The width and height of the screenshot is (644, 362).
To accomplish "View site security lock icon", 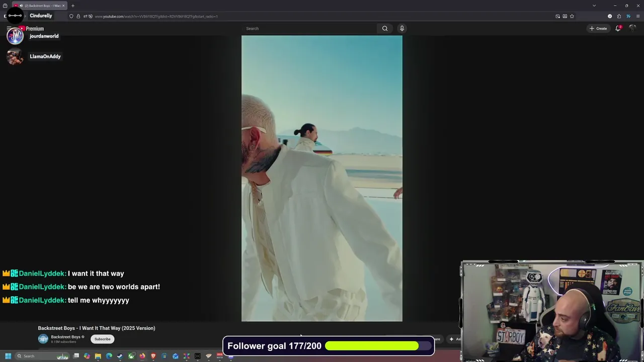I will pyautogui.click(x=78, y=16).
